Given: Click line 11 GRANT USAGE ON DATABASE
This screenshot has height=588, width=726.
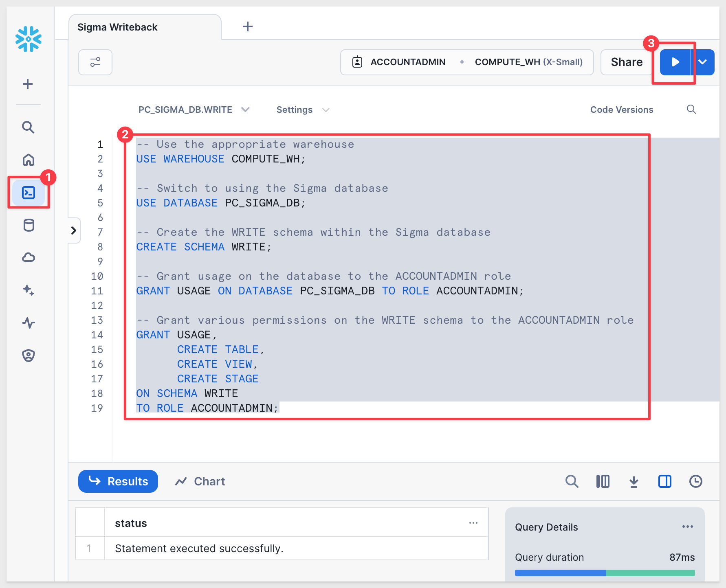Looking at the screenshot, I should 330,291.
